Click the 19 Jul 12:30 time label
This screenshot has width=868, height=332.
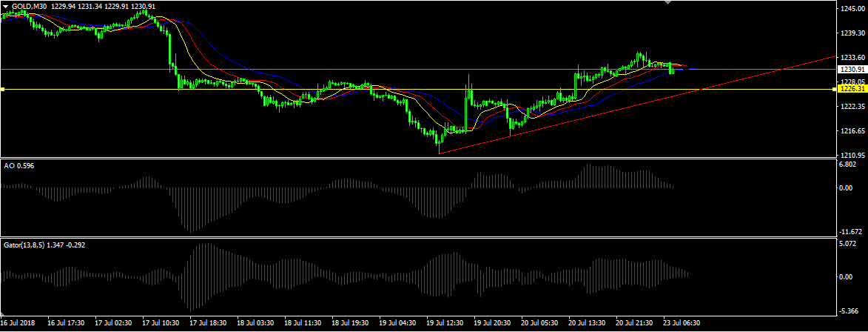445,324
